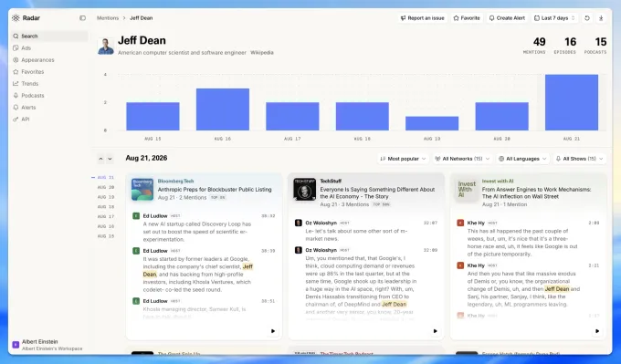
Task: Jump to Aug 16 in date list
Action: point(105,226)
